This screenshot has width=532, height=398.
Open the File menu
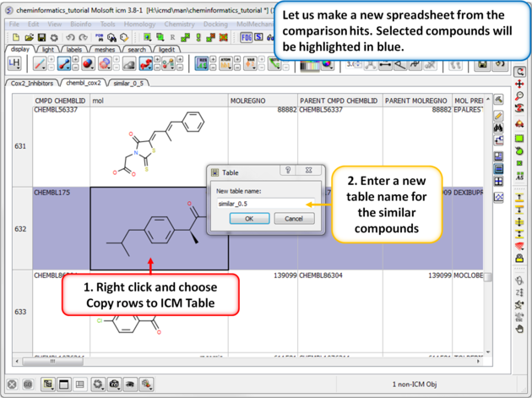14,25
